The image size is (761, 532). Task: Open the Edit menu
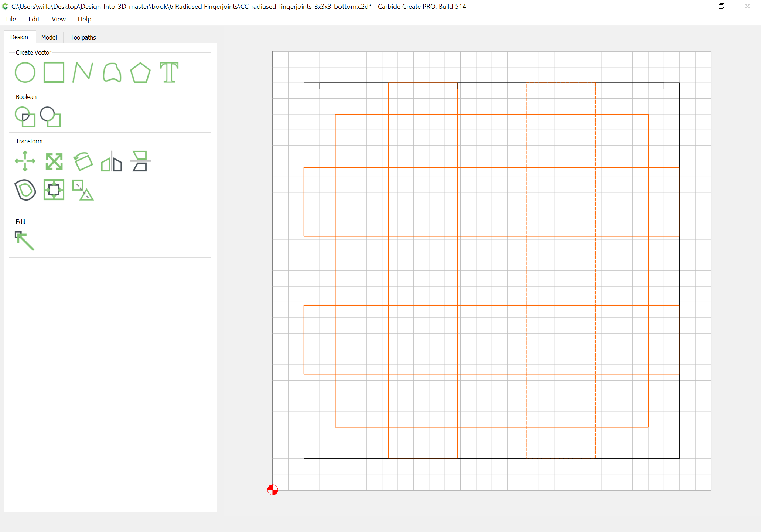click(34, 19)
